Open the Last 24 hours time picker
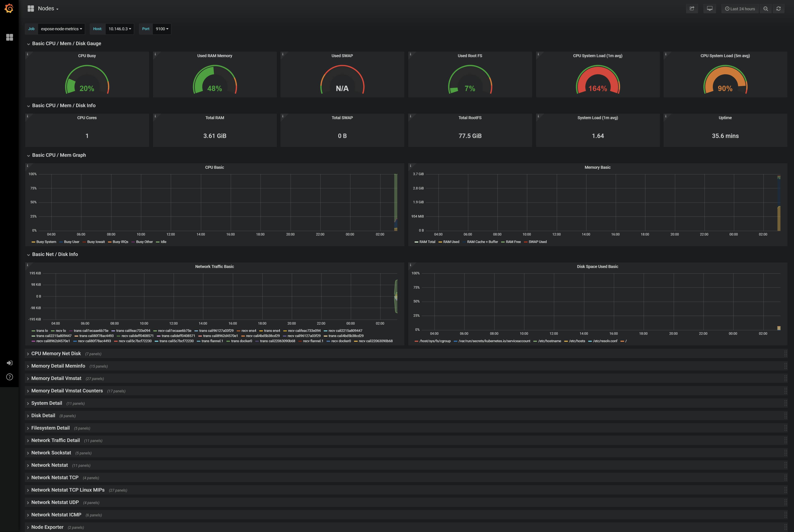 pos(740,8)
